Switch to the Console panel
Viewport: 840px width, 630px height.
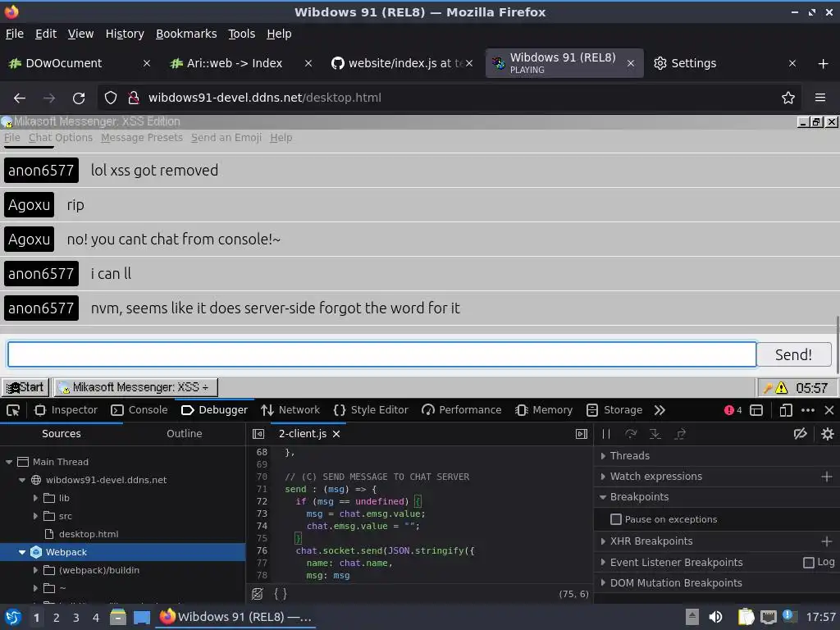pos(139,410)
